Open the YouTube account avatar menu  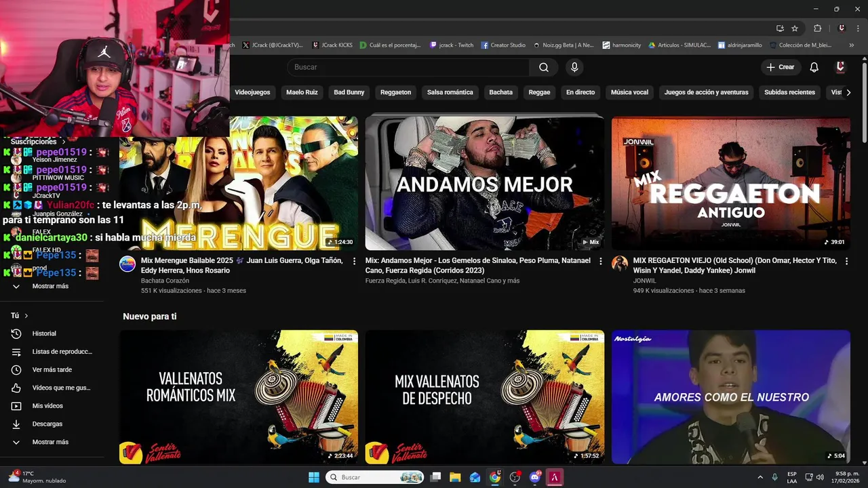[x=841, y=67]
